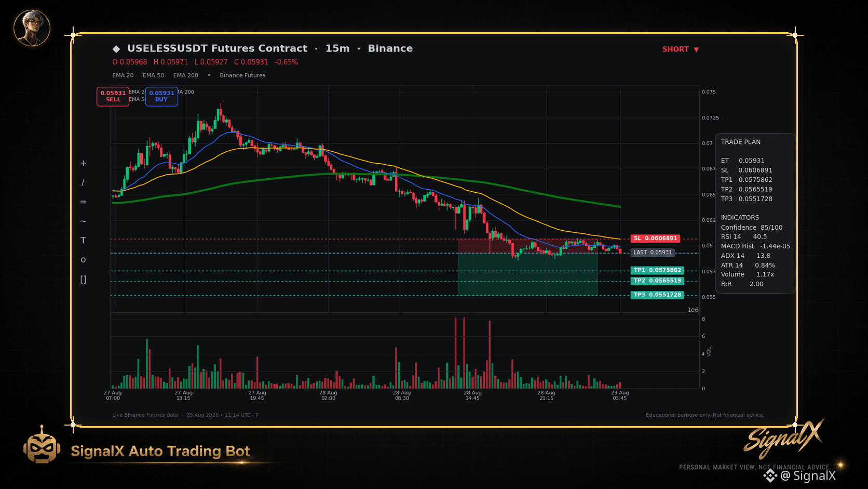Select EMA 20 in the legend under OHLC
Image resolution: width=868 pixels, height=489 pixels.
pos(123,75)
